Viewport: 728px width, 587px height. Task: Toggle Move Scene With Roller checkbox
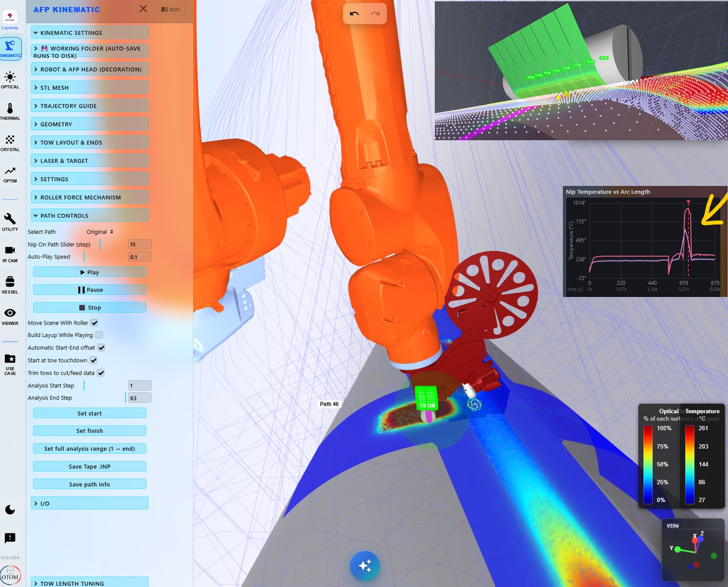[94, 323]
